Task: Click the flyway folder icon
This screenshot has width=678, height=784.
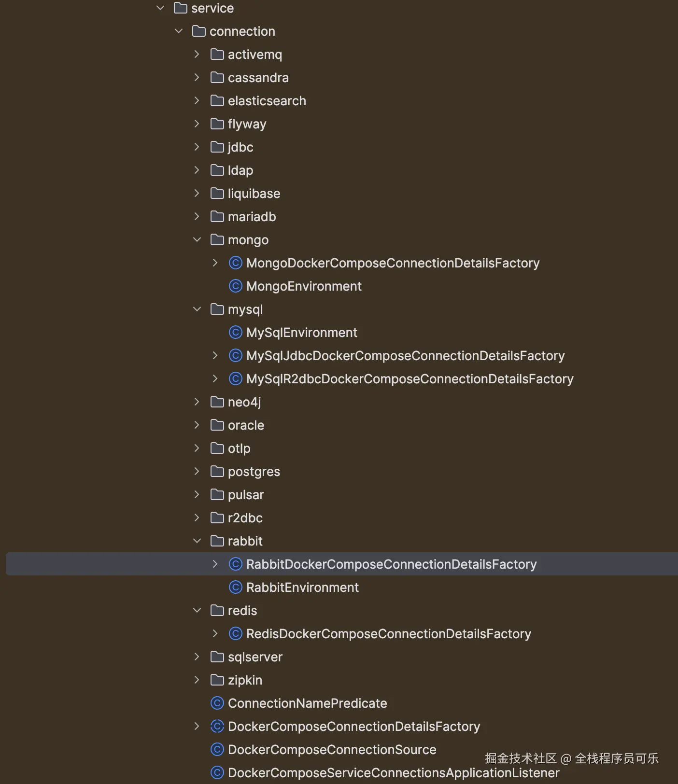Action: (217, 124)
